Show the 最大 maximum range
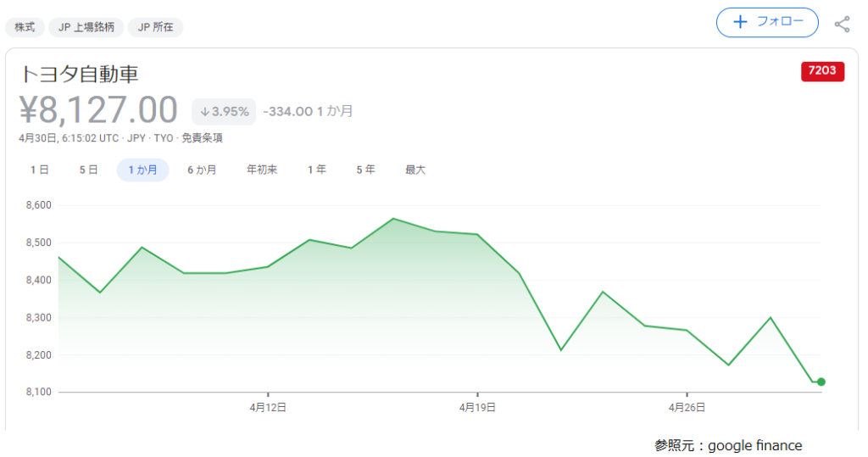Screen dimensions: 868x457 click(415, 170)
